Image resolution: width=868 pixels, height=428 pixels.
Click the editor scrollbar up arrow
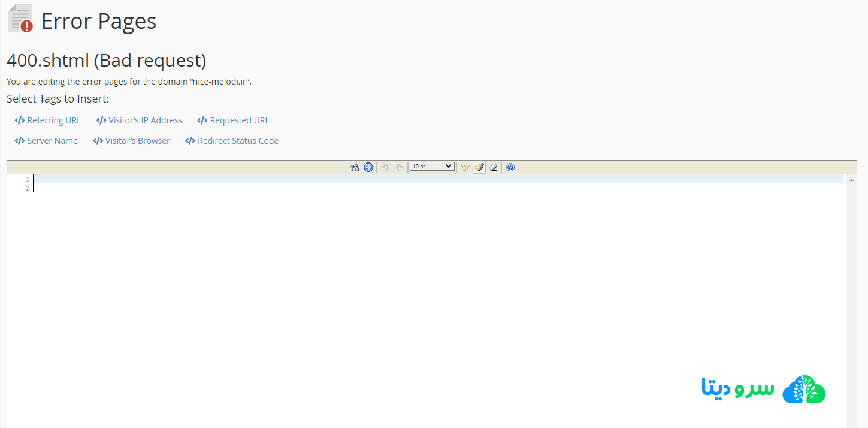[x=851, y=180]
